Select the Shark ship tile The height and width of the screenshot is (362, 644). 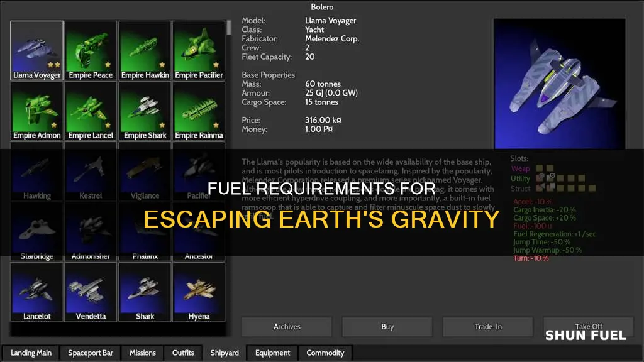coord(145,292)
